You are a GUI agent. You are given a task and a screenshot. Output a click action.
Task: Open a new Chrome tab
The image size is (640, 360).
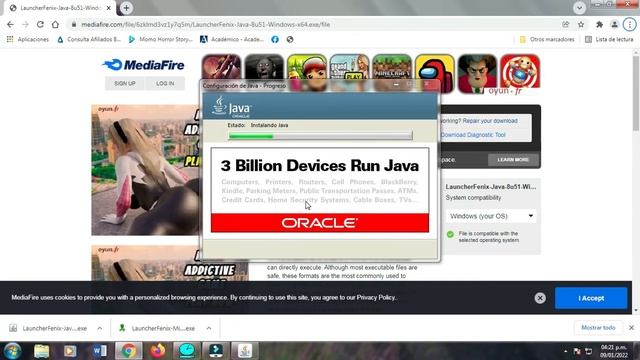126,8
